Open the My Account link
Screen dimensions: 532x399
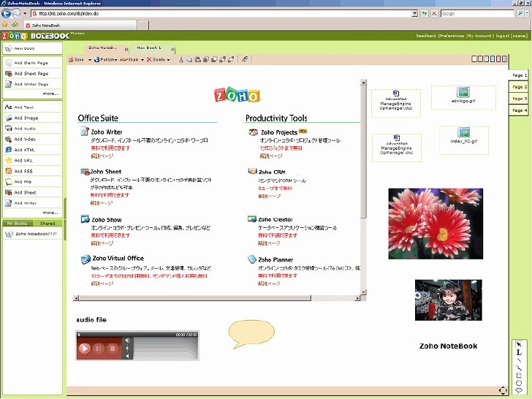[x=479, y=36]
